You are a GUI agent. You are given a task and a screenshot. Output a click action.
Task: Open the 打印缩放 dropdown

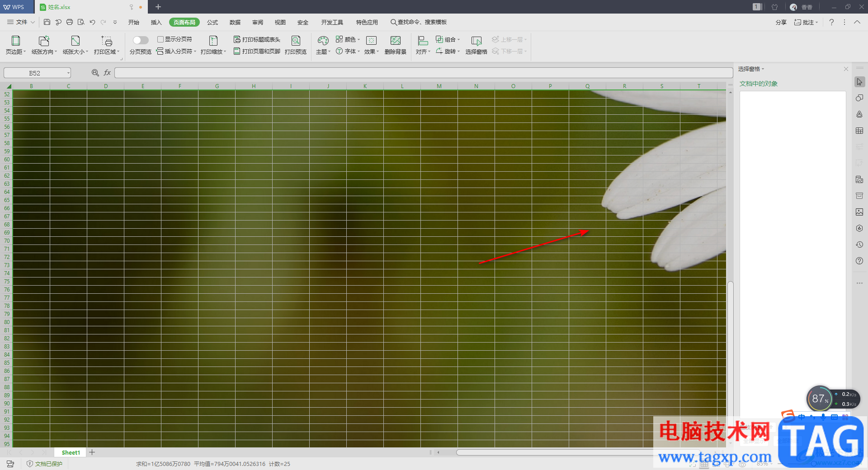coord(213,45)
